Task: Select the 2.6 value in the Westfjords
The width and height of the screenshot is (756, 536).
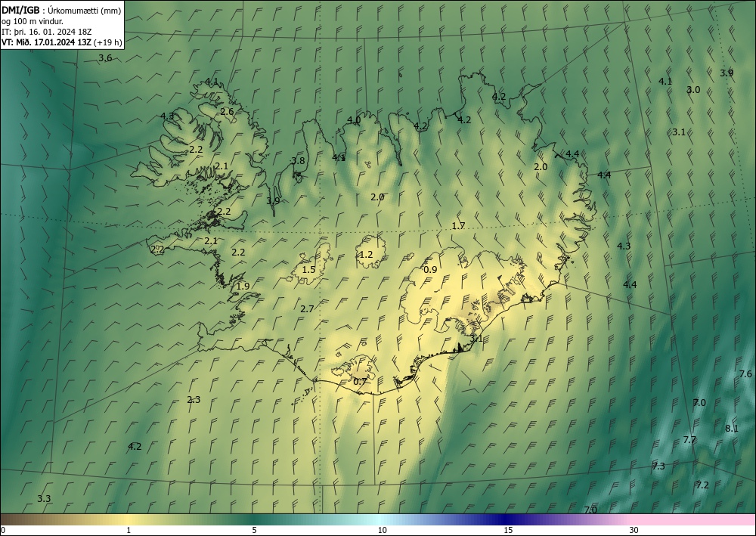Action: tap(227, 112)
